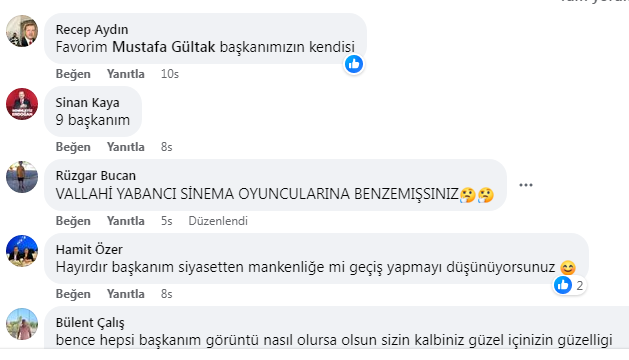View edit history via Düzenlendi

pos(218,221)
